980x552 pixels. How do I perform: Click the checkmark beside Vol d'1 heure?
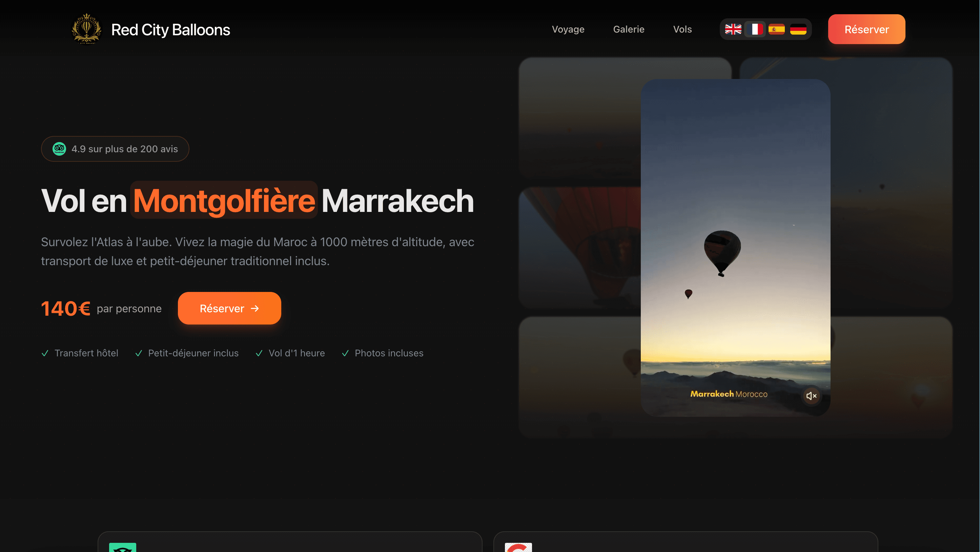tap(259, 353)
